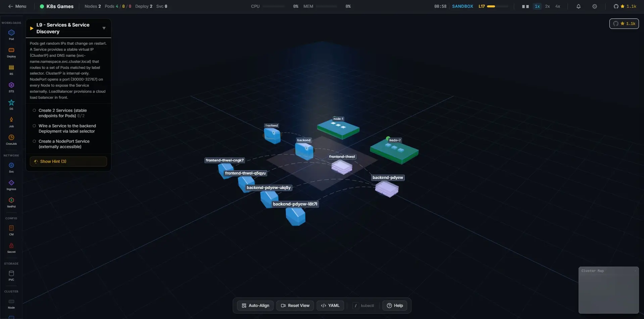Select the frontend deployment cube
644x319 pixels.
(x=272, y=136)
